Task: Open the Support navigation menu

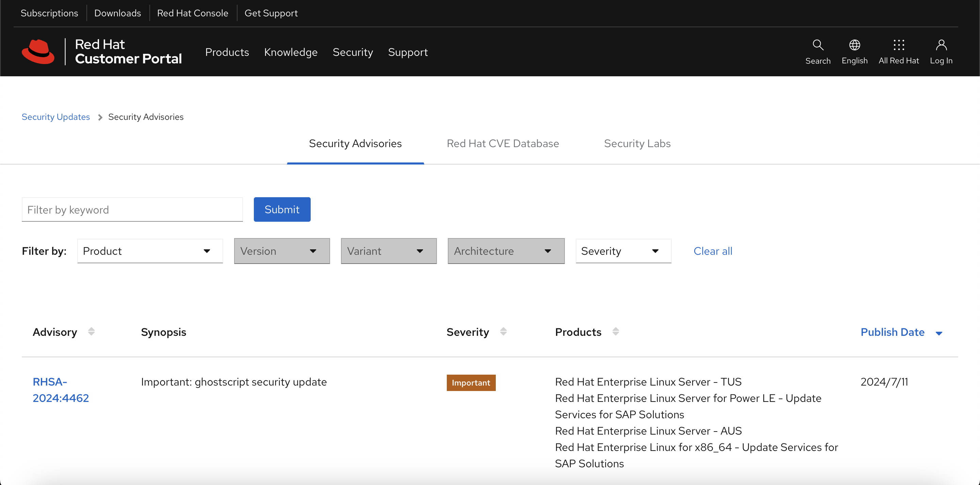Action: [408, 52]
